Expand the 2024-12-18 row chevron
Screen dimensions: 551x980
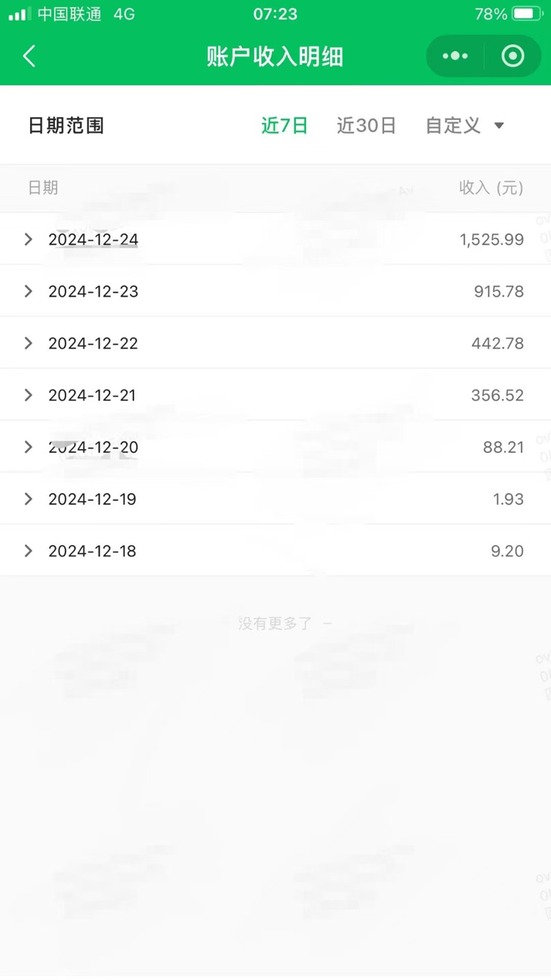click(x=29, y=551)
